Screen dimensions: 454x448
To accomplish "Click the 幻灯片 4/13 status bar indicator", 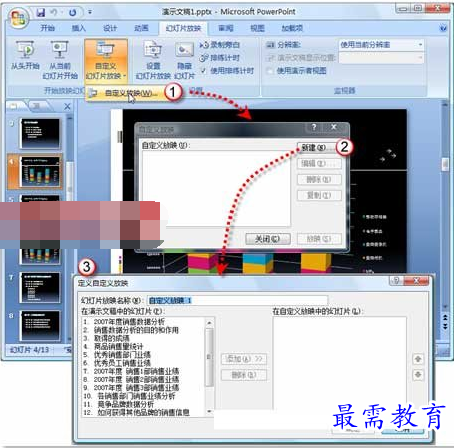I will point(29,350).
